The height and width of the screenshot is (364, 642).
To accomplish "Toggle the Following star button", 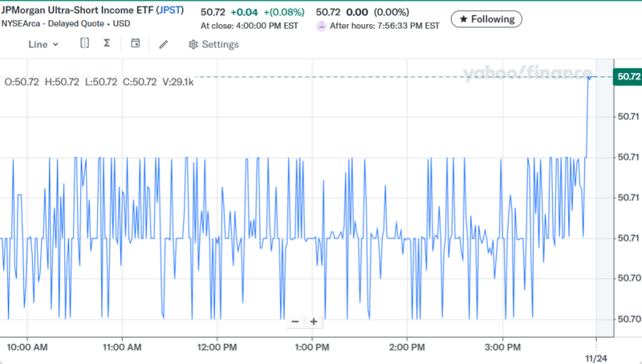I will [486, 18].
